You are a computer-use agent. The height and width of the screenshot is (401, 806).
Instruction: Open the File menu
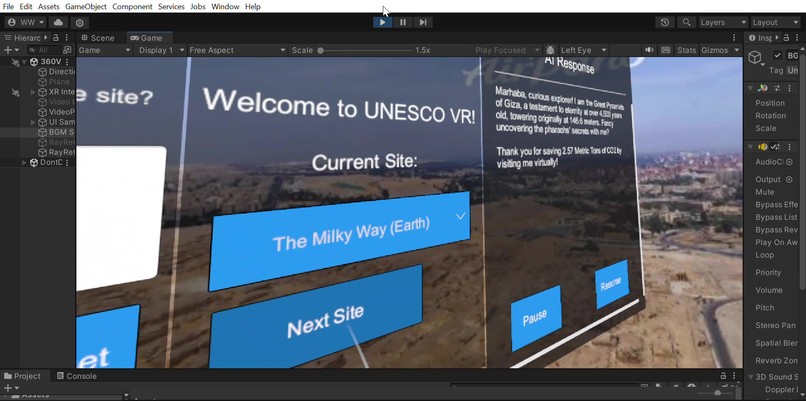click(8, 7)
